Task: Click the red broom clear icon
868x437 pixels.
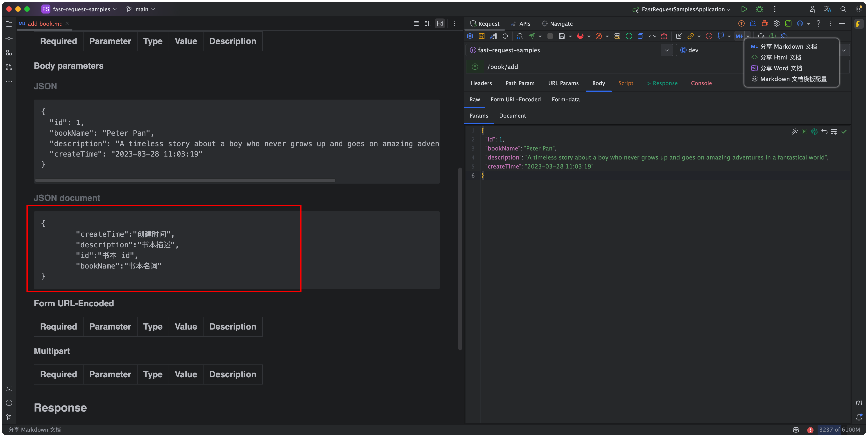Action: coord(664,36)
